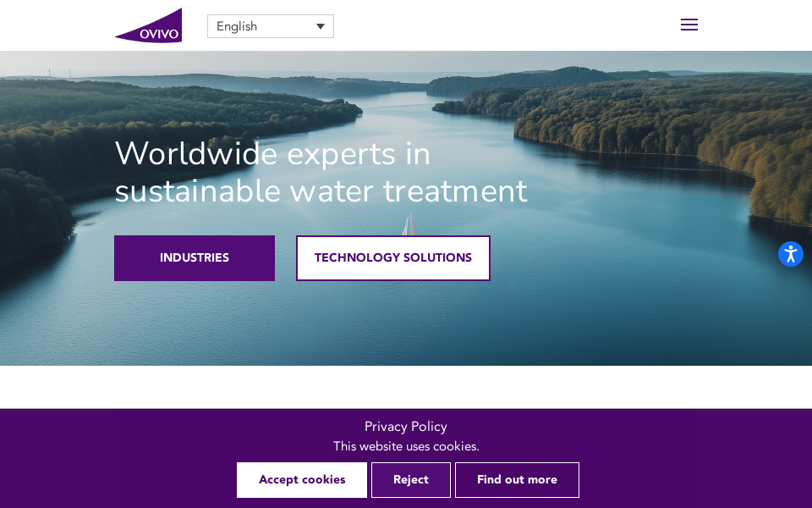Click the Ovivo logo

coord(149,25)
